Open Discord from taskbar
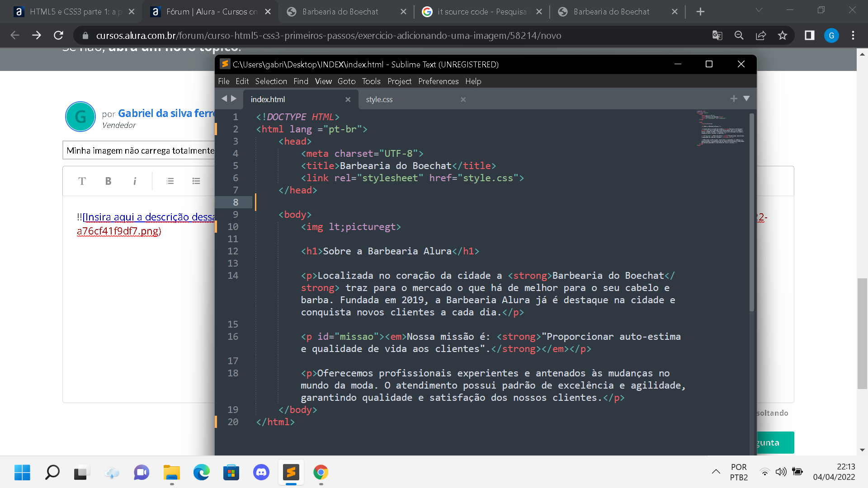 click(x=261, y=473)
